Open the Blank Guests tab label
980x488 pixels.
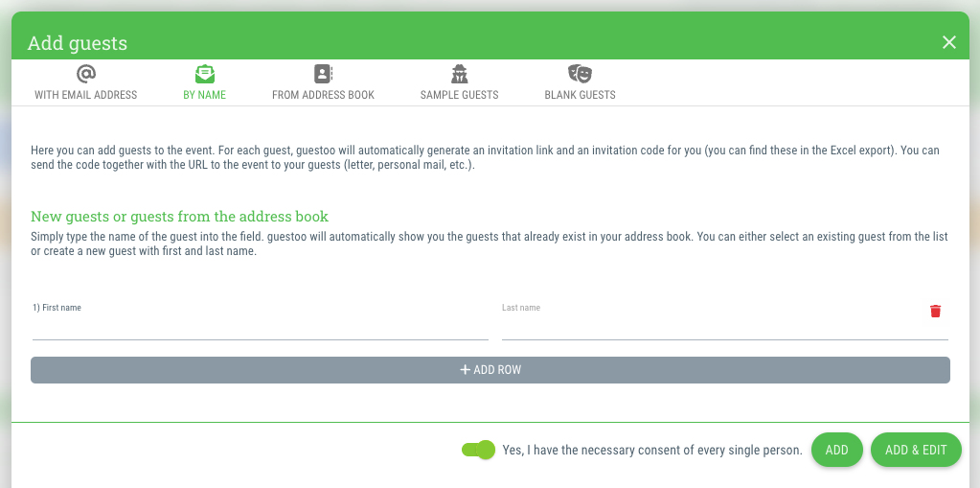tap(580, 95)
